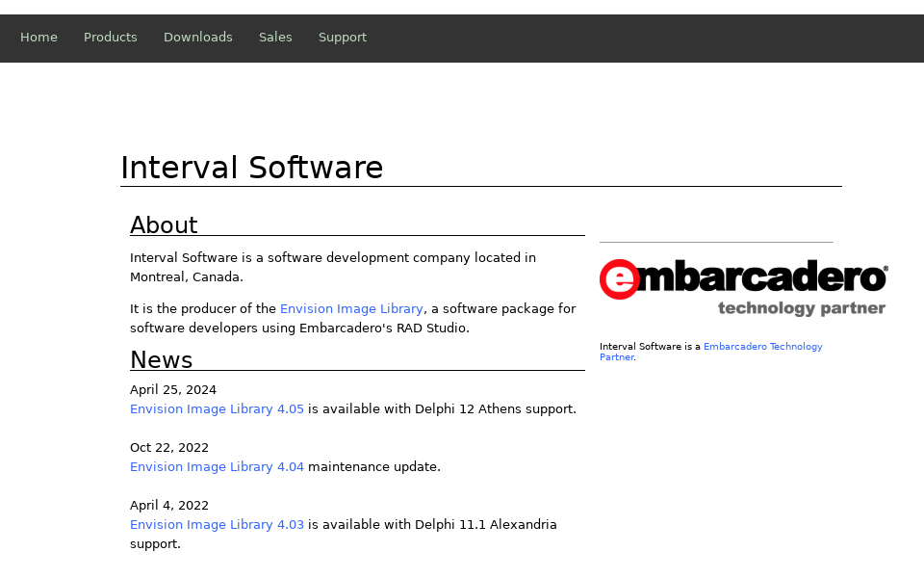
Task: Open the Envision Image Library product link
Action: pyautogui.click(x=351, y=308)
